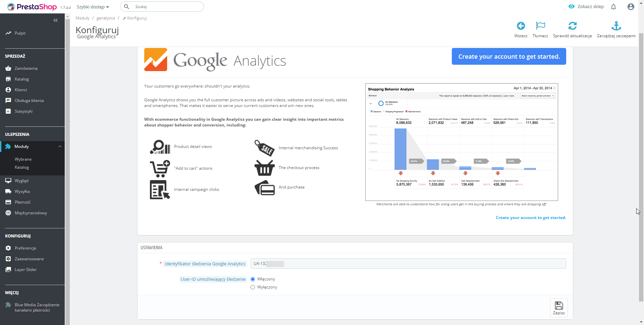Collapse sidebar with double chevron icon

coord(55,20)
